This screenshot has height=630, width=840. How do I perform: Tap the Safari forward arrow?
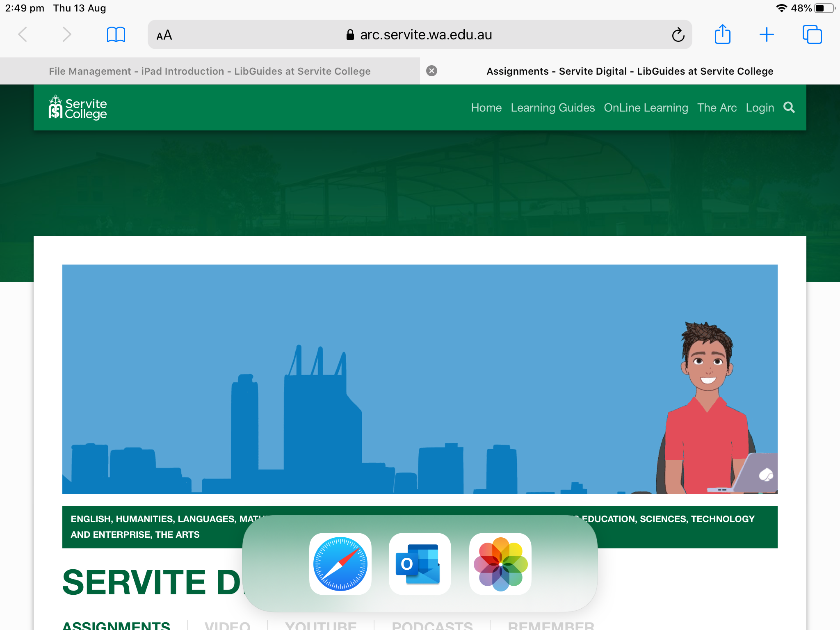pyautogui.click(x=66, y=34)
